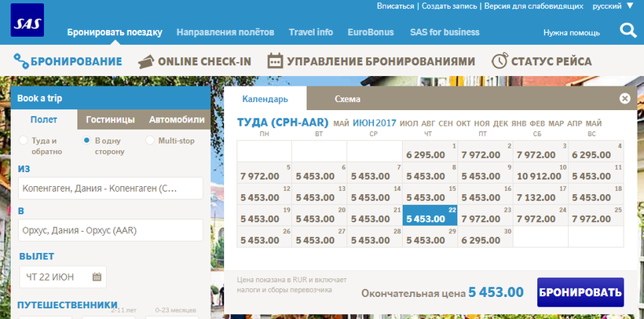Select the В одну сторону radio option
Screen dimensions: 644x319
click(x=87, y=141)
